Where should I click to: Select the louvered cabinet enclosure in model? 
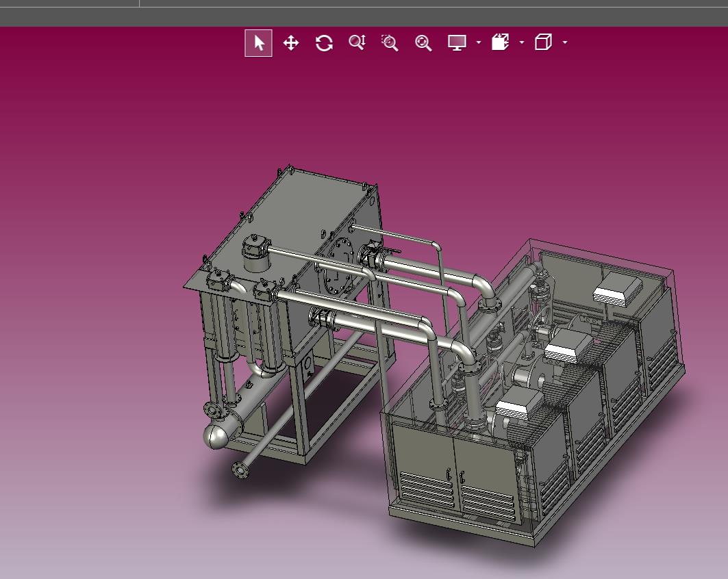pyautogui.click(x=531, y=392)
